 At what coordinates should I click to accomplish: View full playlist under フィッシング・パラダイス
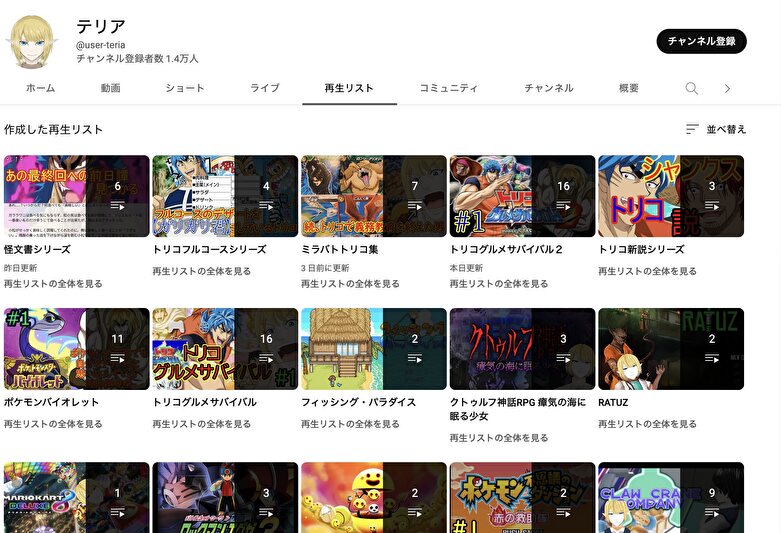pos(350,424)
